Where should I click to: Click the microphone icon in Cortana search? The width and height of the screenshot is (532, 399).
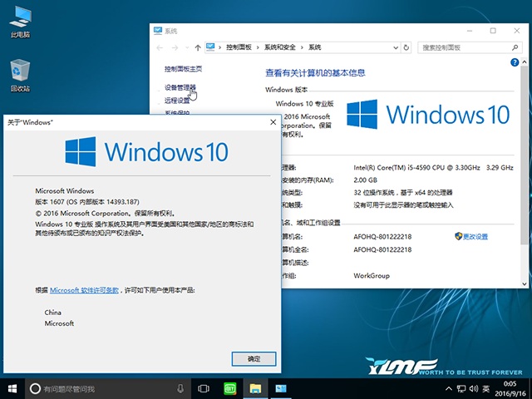(180, 388)
